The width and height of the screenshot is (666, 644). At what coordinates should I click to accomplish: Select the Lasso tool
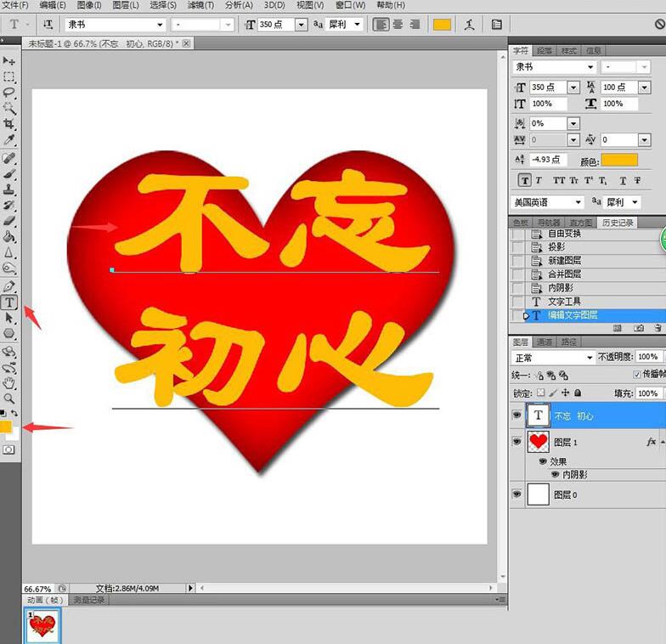pyautogui.click(x=8, y=92)
